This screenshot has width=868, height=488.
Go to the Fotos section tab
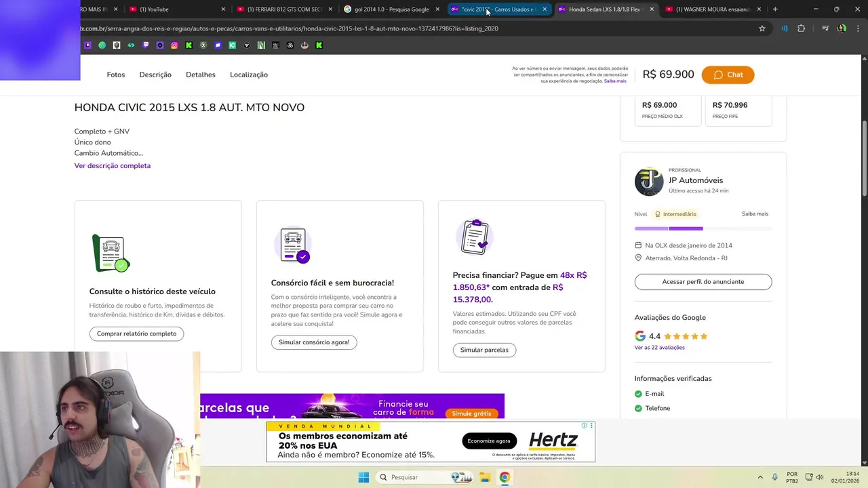pyautogui.click(x=116, y=75)
